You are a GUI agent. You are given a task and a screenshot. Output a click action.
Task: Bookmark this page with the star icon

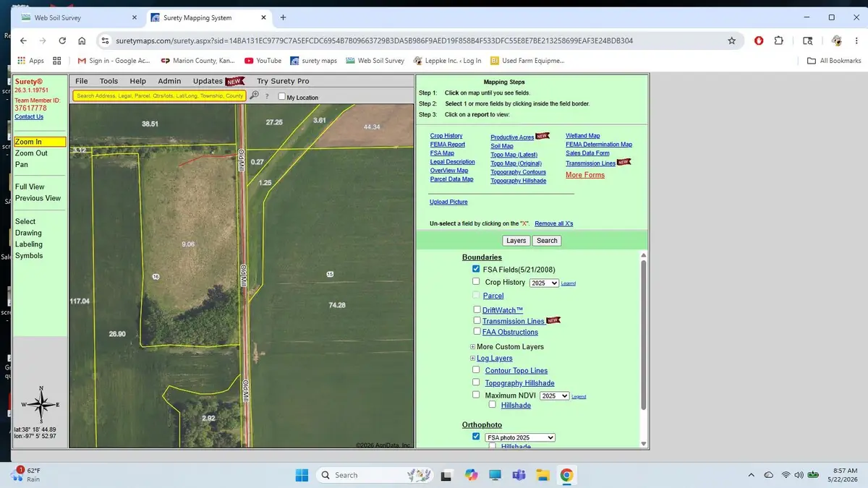point(732,41)
